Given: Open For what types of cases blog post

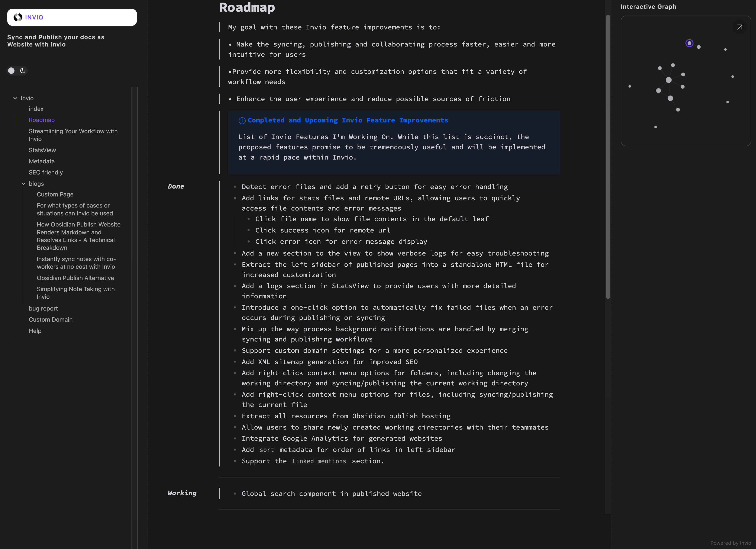Looking at the screenshot, I should point(75,209).
